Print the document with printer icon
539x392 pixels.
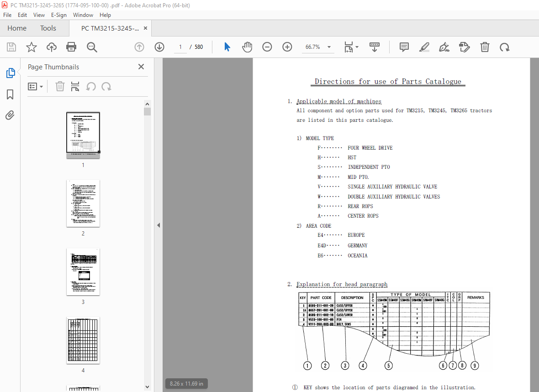[x=71, y=47]
